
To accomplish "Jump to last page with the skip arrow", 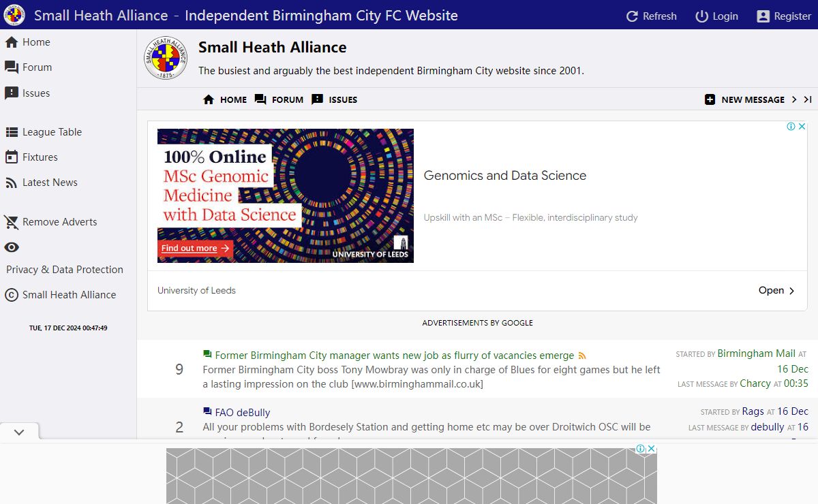I will [x=808, y=99].
